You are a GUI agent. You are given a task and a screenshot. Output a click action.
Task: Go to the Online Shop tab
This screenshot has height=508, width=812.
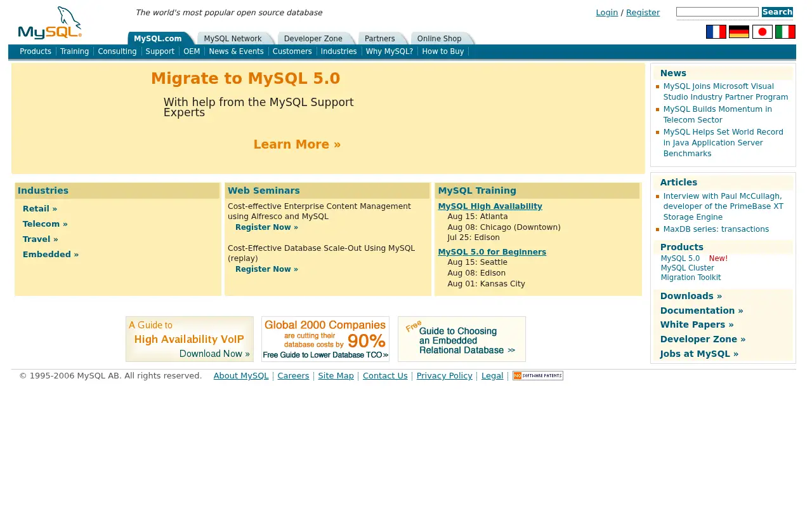(440, 39)
